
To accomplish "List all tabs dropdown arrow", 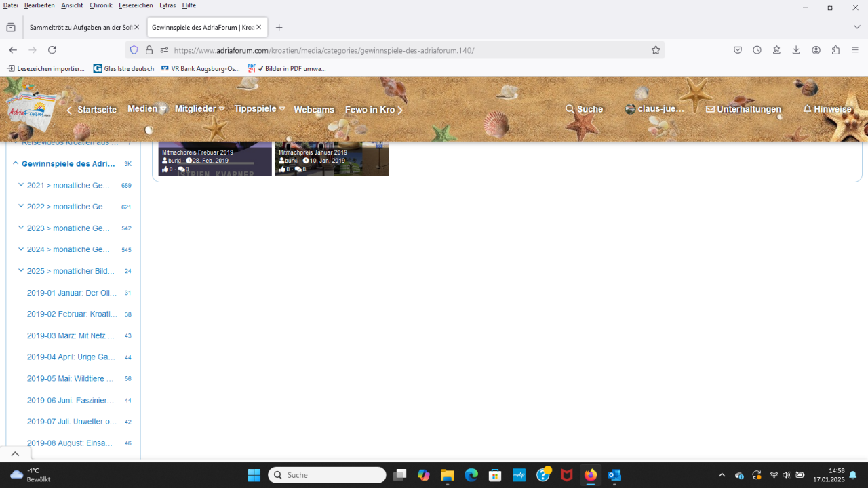I will coord(857,27).
